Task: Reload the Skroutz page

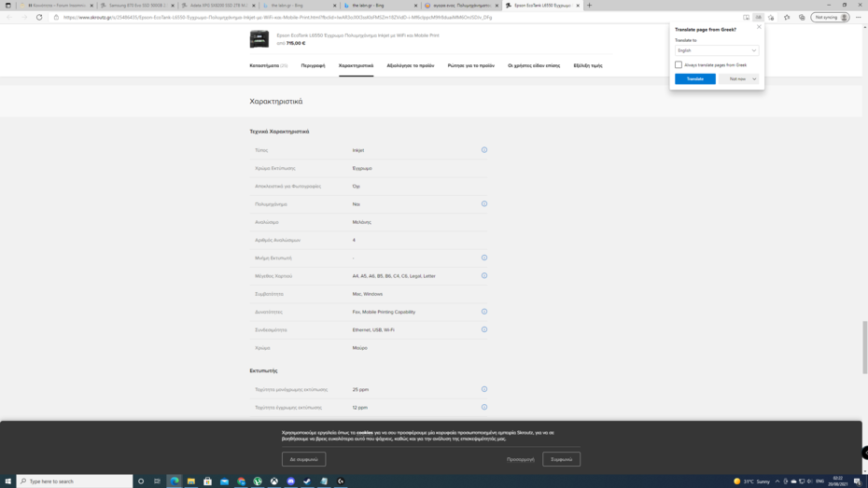Action: [x=39, y=17]
